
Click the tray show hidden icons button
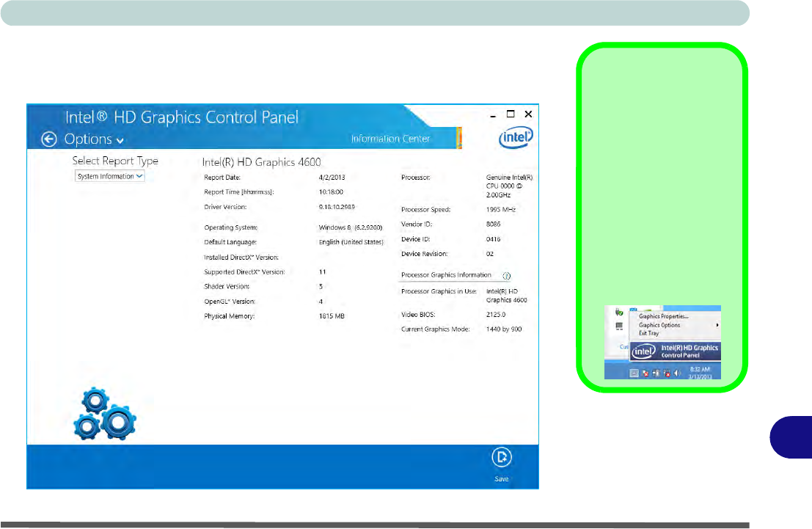634,373
